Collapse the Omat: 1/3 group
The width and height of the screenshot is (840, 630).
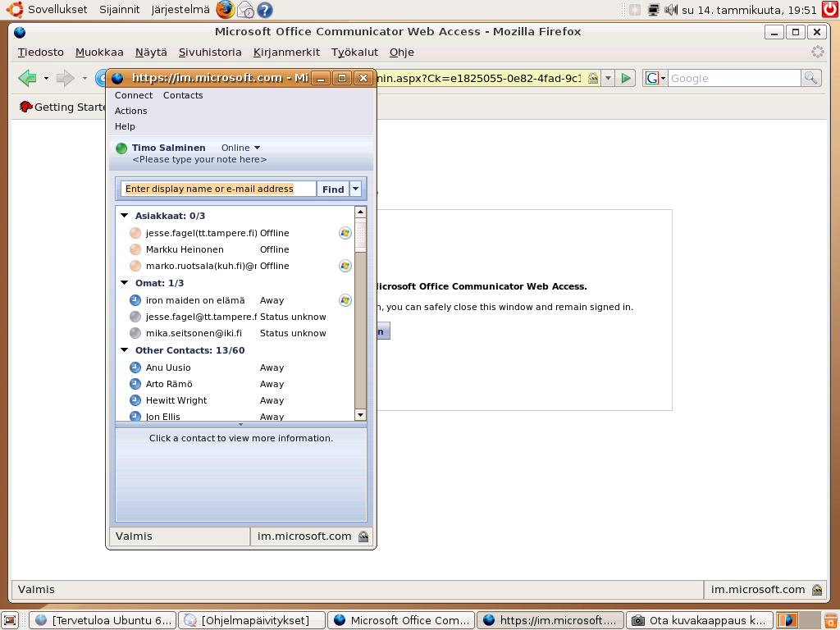(125, 283)
